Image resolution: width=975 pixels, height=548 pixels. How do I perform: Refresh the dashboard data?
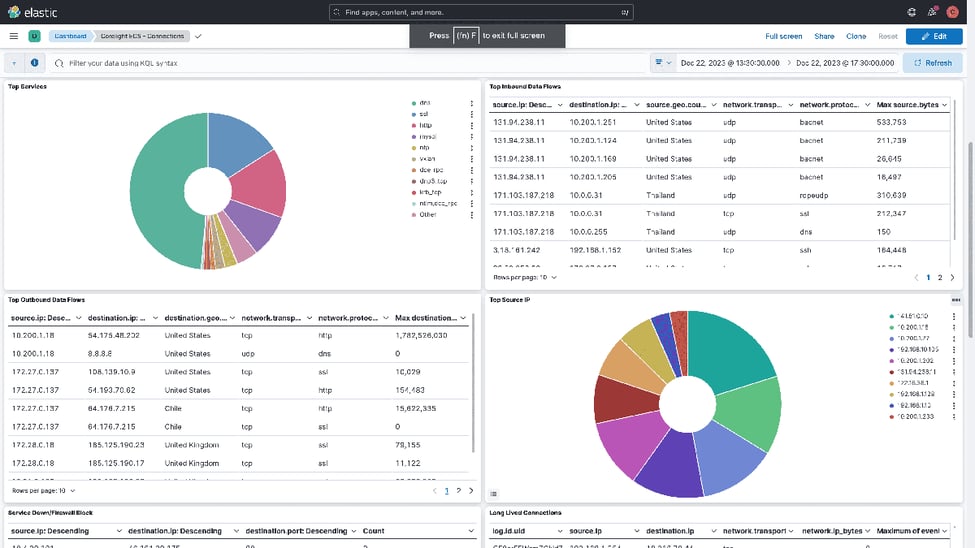[x=932, y=62]
